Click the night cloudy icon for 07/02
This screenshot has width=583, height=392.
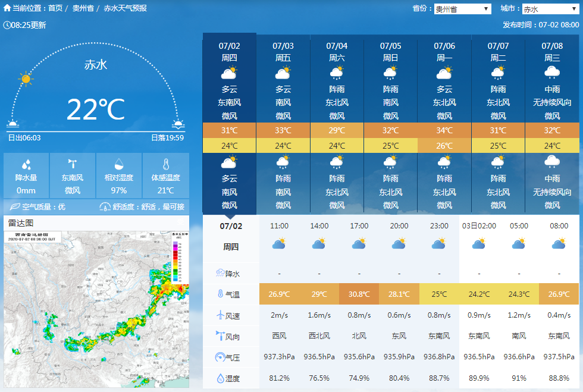click(x=229, y=162)
